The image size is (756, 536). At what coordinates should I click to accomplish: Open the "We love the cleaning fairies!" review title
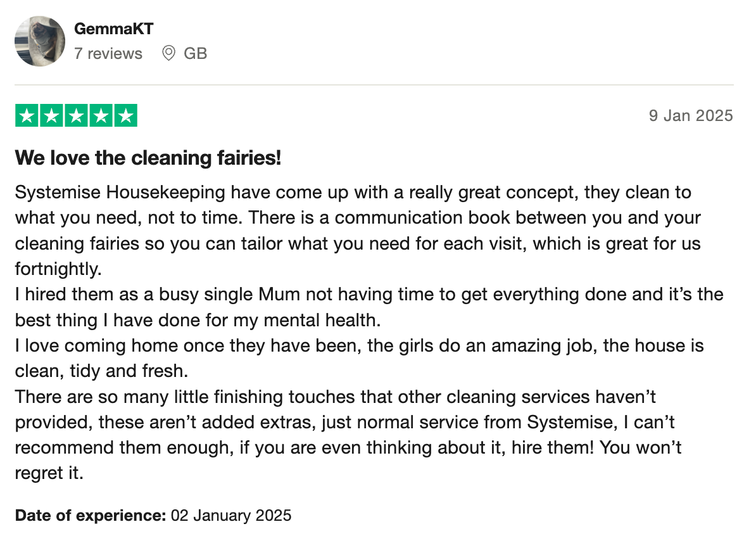(x=148, y=158)
